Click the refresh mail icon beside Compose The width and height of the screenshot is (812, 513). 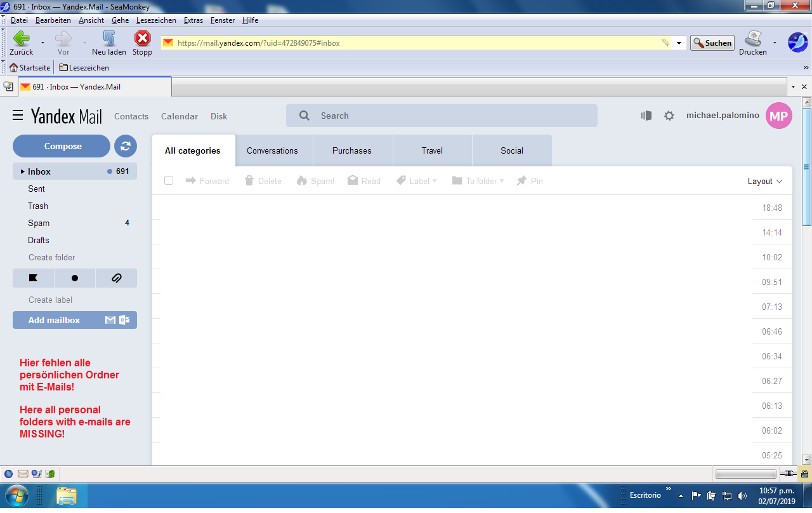point(126,146)
